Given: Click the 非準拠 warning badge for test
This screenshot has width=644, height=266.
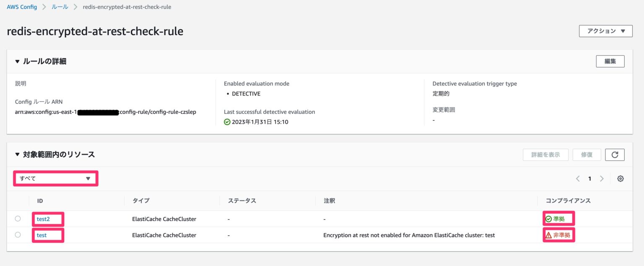Looking at the screenshot, I should coord(559,235).
